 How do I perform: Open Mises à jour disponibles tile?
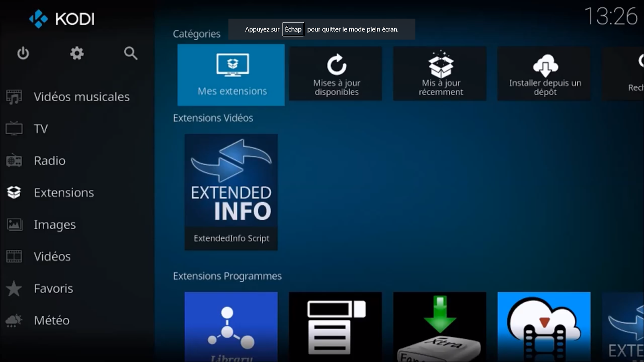(335, 74)
